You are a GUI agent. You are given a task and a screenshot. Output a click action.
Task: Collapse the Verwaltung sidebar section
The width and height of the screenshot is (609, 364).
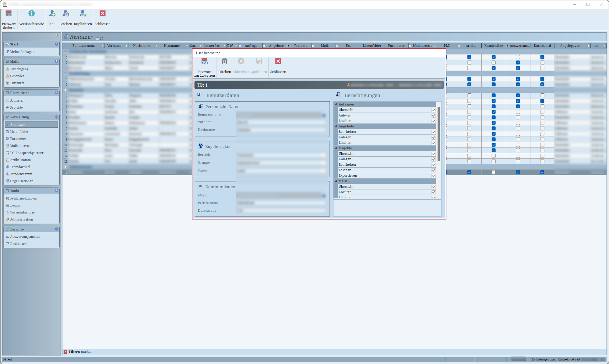[56, 117]
